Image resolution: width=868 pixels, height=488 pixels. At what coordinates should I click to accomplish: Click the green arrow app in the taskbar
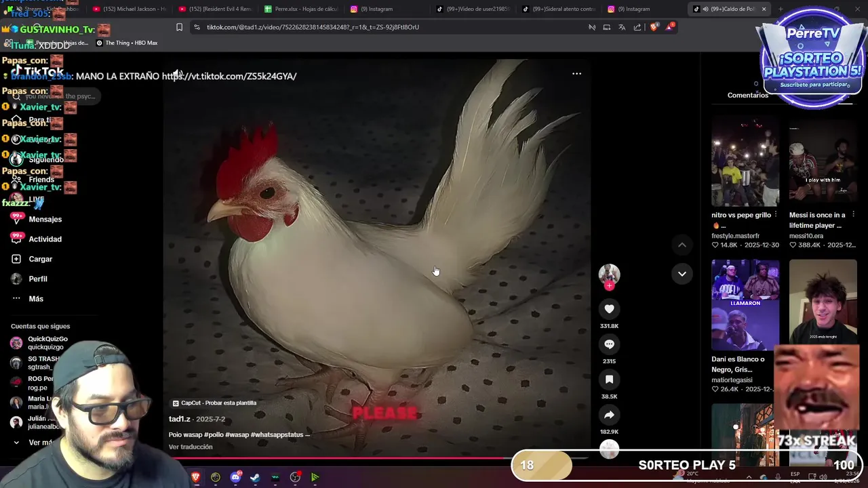click(315, 477)
